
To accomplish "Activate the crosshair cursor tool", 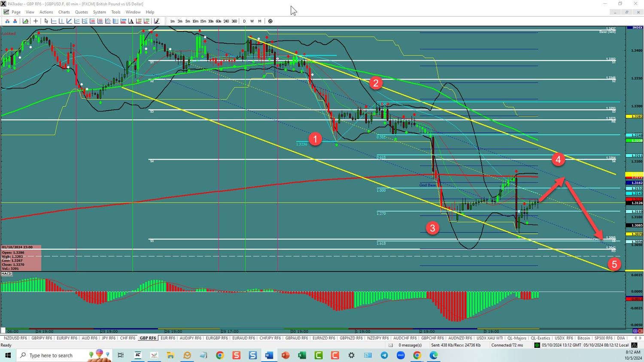I will pyautogui.click(x=36, y=21).
